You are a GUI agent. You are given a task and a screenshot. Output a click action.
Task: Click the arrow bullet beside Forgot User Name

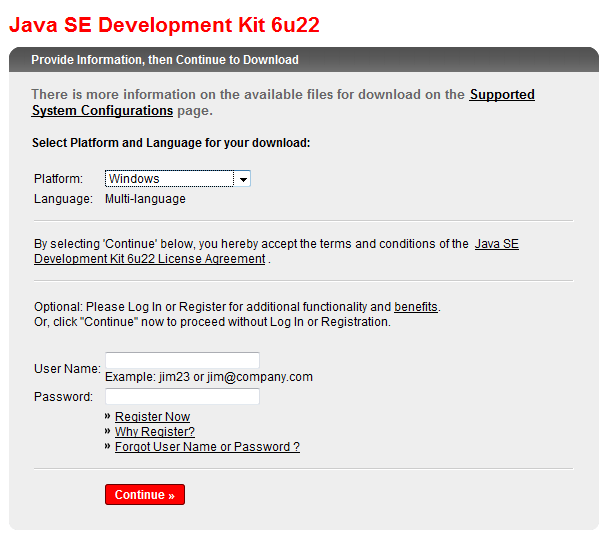point(107,447)
